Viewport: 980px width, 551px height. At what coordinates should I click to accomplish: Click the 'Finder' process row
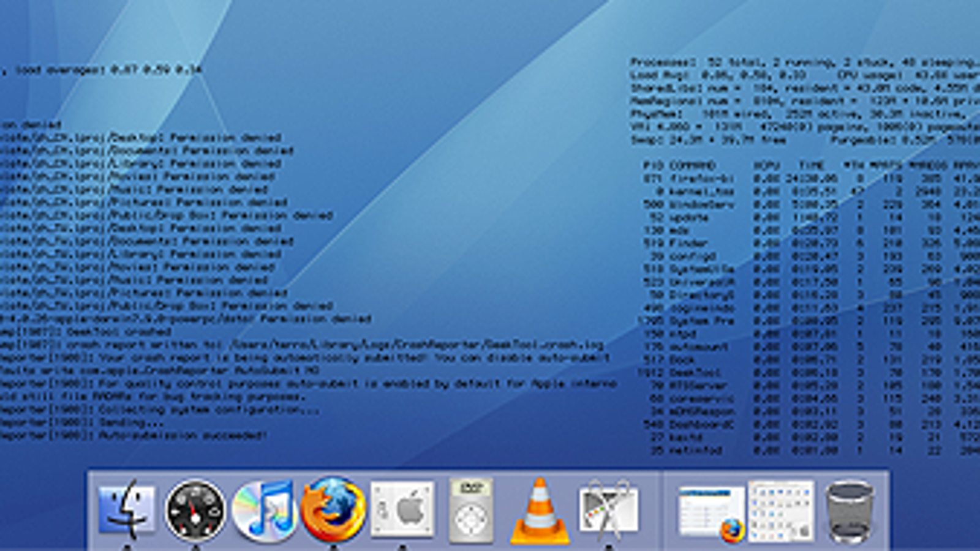point(812,243)
